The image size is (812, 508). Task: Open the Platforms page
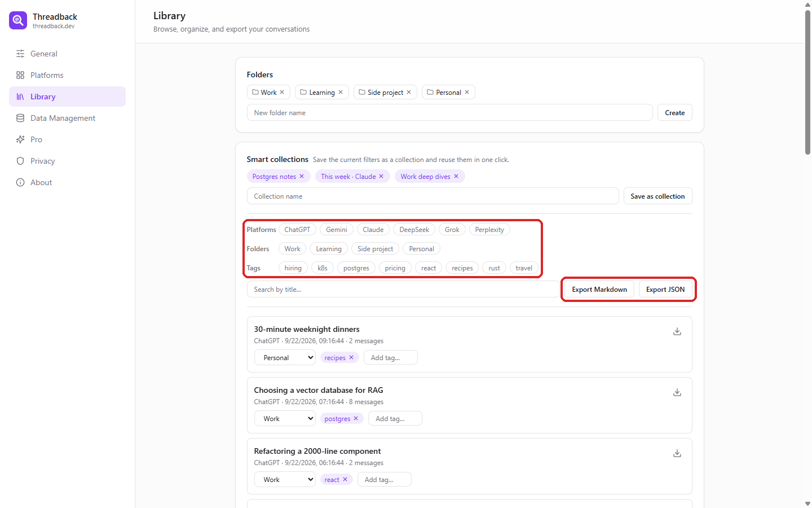tap(67, 75)
